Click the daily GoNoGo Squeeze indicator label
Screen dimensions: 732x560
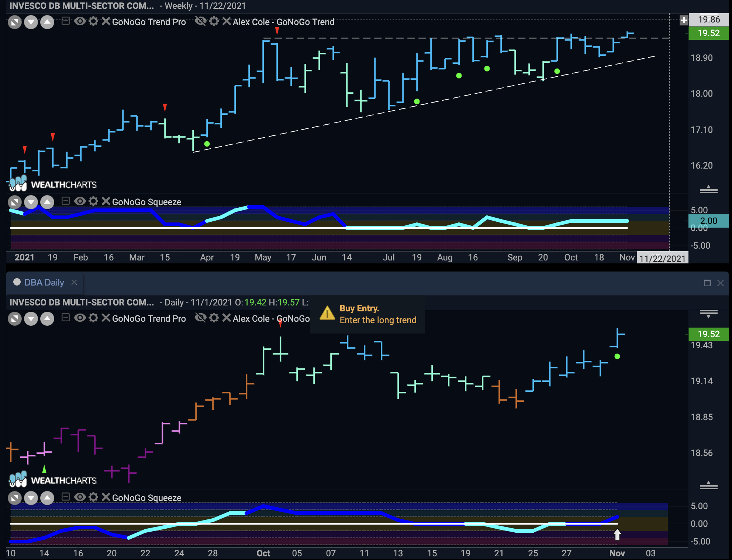[x=146, y=498]
